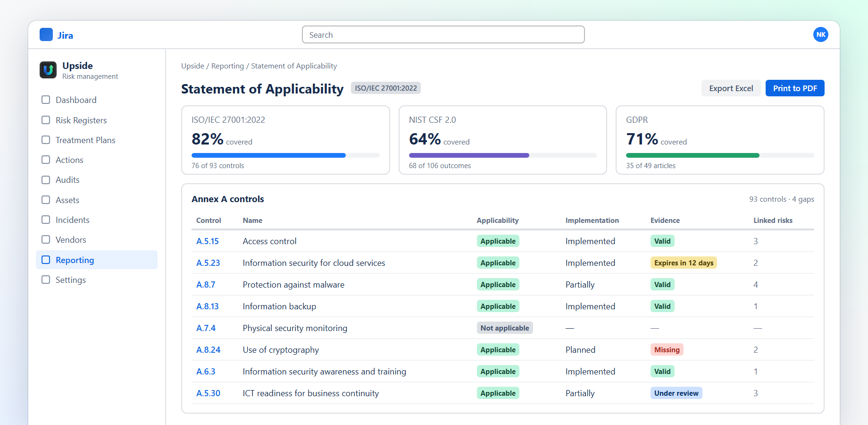Open the NK user avatar

point(821,34)
